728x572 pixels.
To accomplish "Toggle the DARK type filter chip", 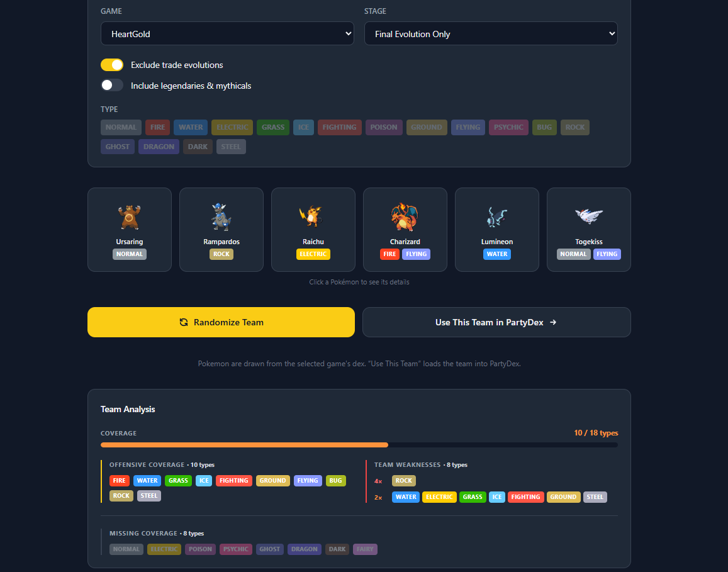I will (x=198, y=147).
